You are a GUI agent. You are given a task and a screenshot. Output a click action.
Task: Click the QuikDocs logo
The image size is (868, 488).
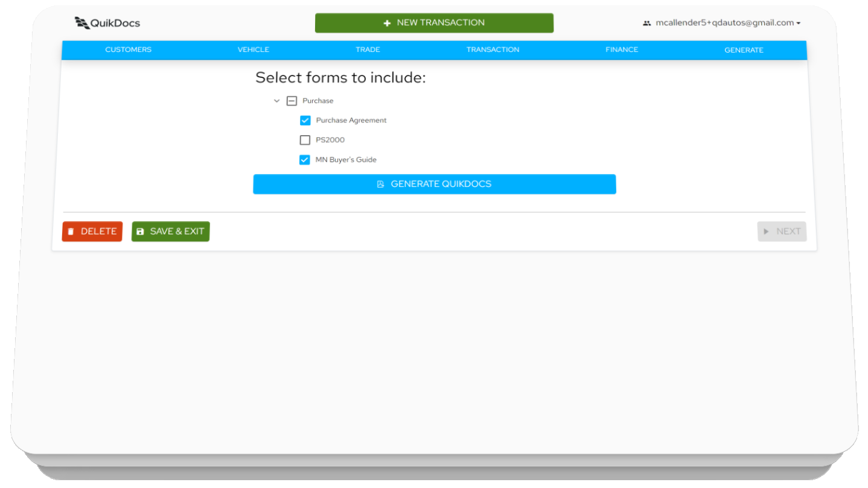[x=107, y=23]
